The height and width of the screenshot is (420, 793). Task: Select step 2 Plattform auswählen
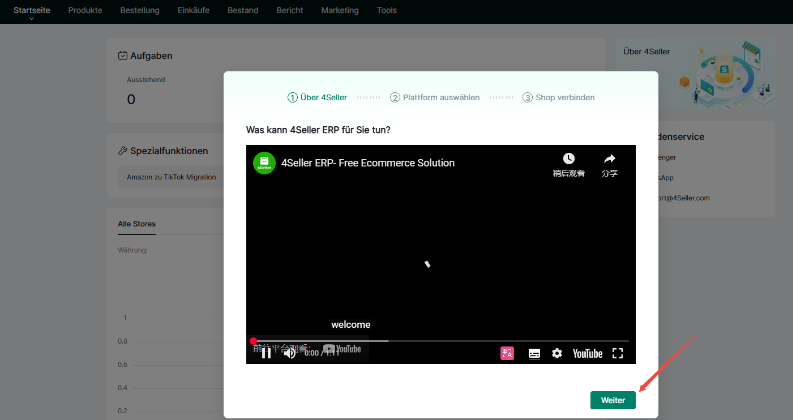point(435,98)
